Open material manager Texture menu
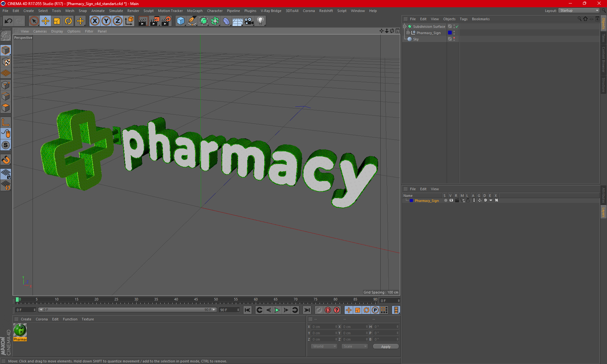This screenshot has width=607, height=364. [88, 319]
